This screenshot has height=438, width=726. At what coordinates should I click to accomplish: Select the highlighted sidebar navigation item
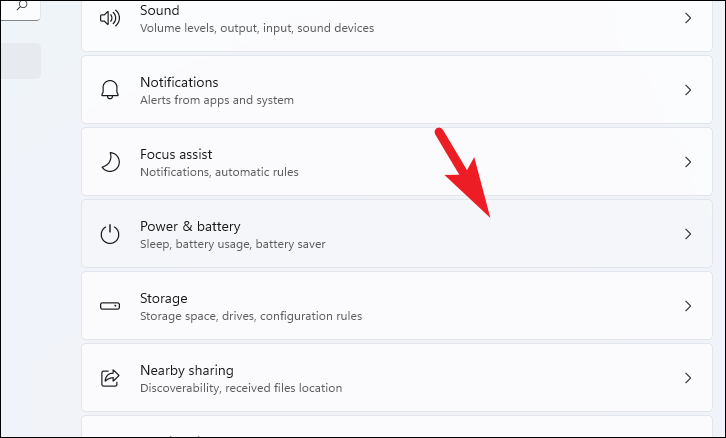[x=20, y=61]
